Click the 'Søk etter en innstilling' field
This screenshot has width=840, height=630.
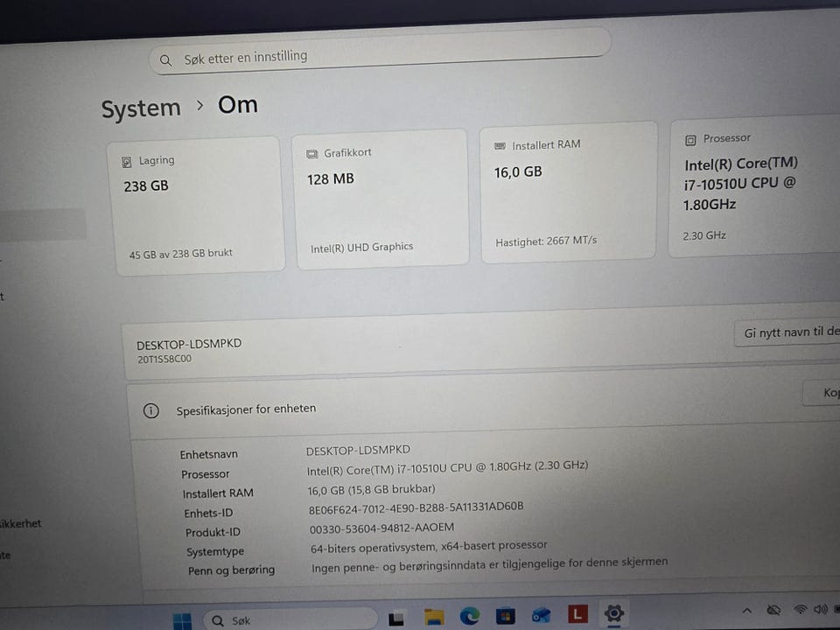(379, 53)
